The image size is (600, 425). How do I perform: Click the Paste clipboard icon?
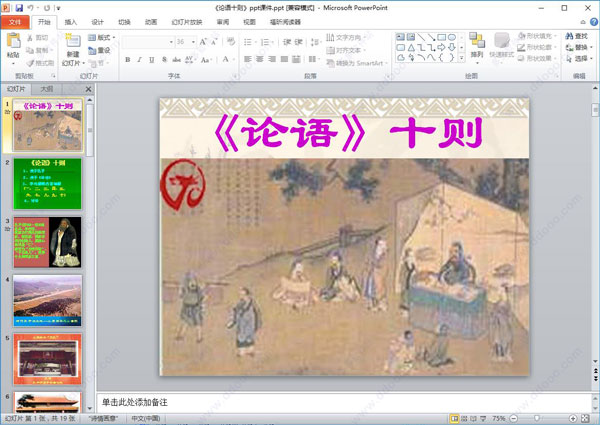point(13,41)
